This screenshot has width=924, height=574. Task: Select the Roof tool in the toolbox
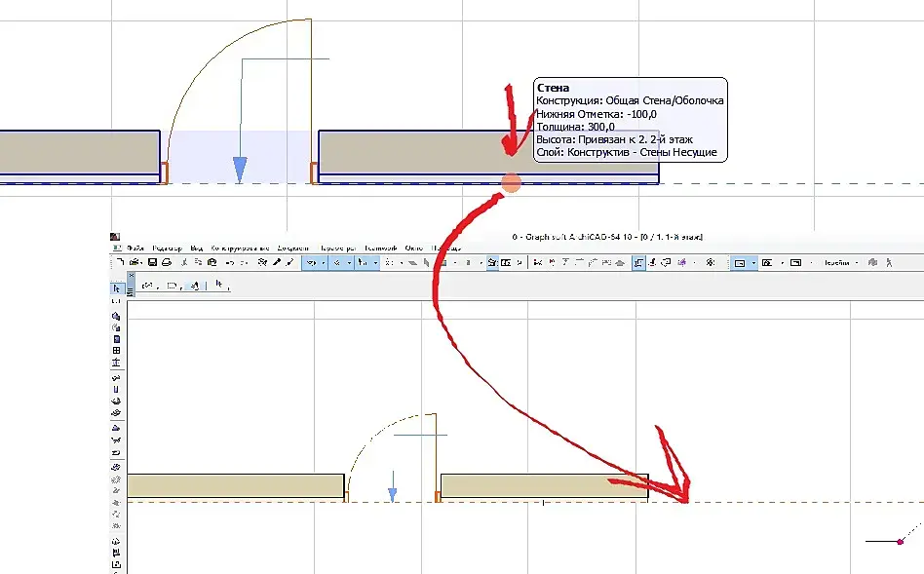tap(116, 412)
